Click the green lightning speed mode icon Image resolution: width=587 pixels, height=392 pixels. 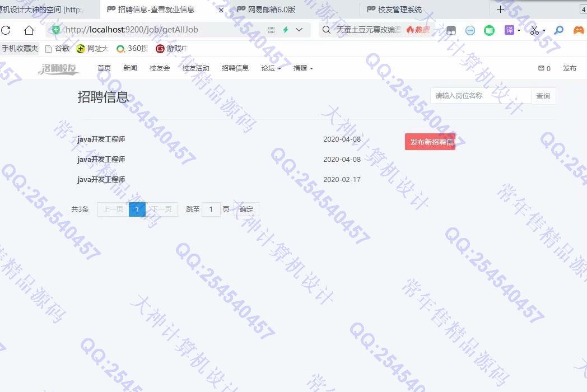tap(286, 30)
